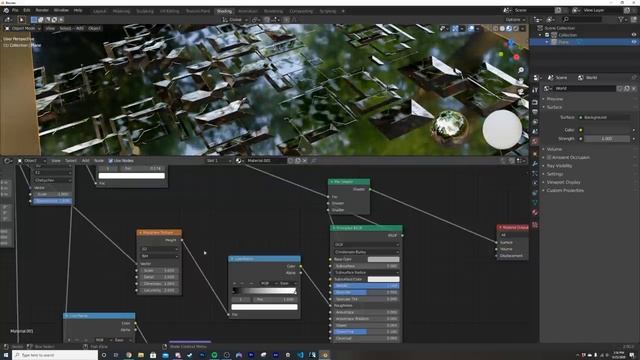Open the material Slot 1 dropdown
The width and height of the screenshot is (640, 360).
[x=219, y=161]
